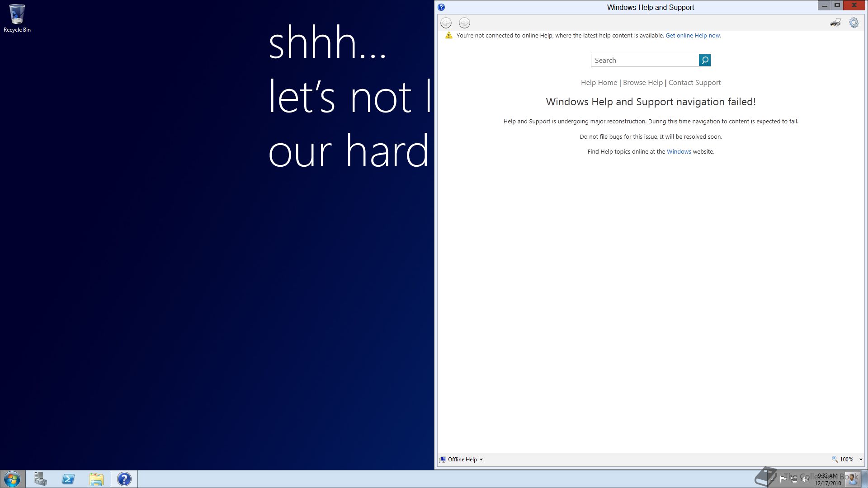Open the Options gear in Help window
Screen dimensions: 868x488
coord(854,23)
